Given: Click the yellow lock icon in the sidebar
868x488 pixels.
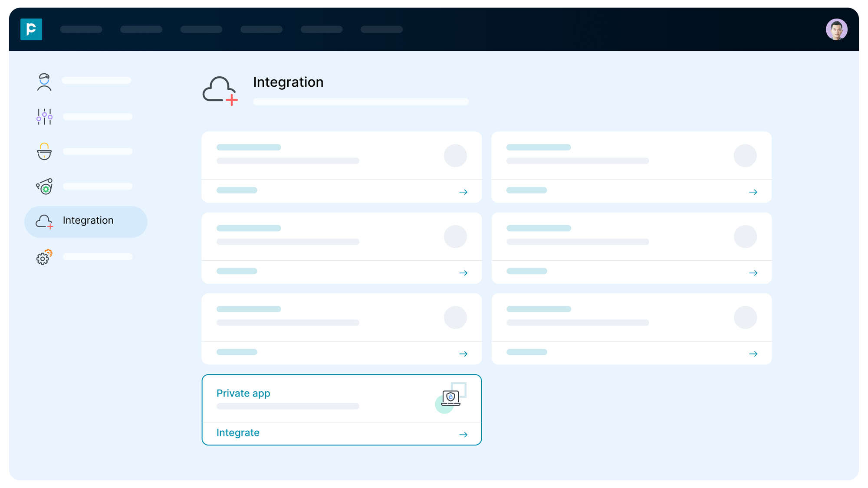Looking at the screenshot, I should pyautogui.click(x=43, y=152).
